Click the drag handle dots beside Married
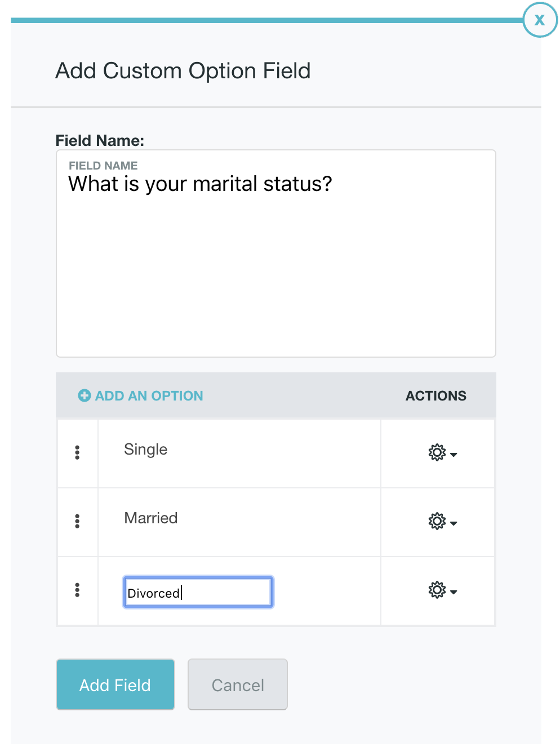The image size is (560, 752). 77,521
